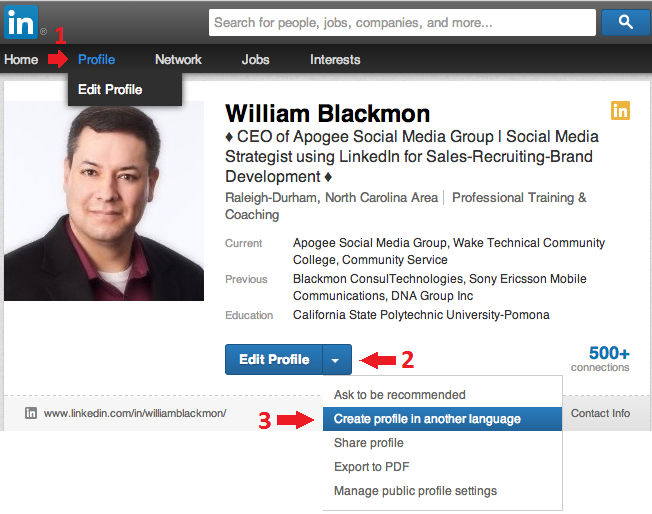Click the Current companies Apogee Social Media Group

point(370,243)
